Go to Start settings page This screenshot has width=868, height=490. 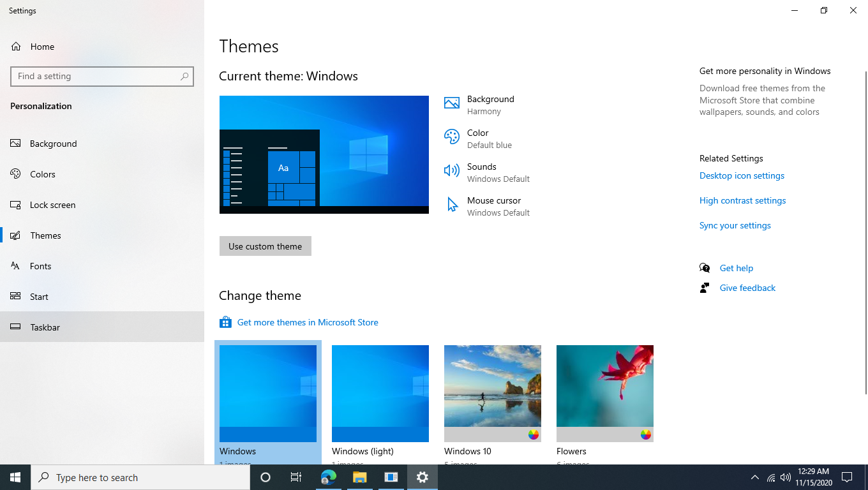point(102,297)
